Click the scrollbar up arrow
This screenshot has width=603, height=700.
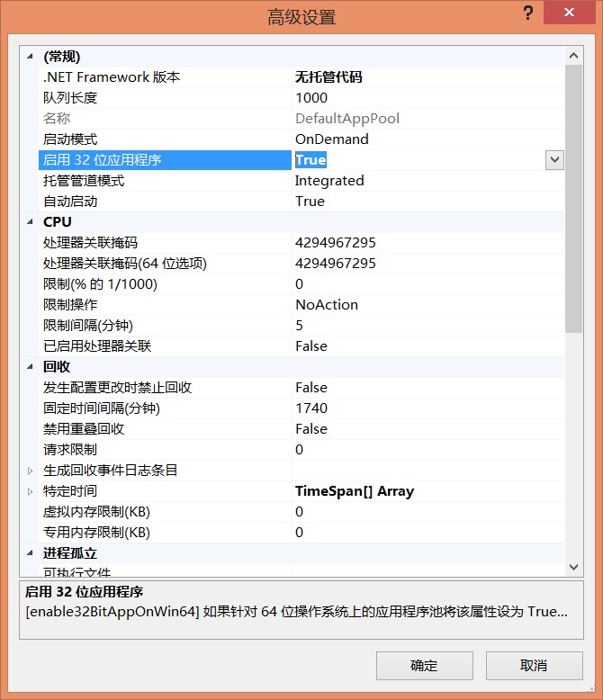click(x=574, y=55)
